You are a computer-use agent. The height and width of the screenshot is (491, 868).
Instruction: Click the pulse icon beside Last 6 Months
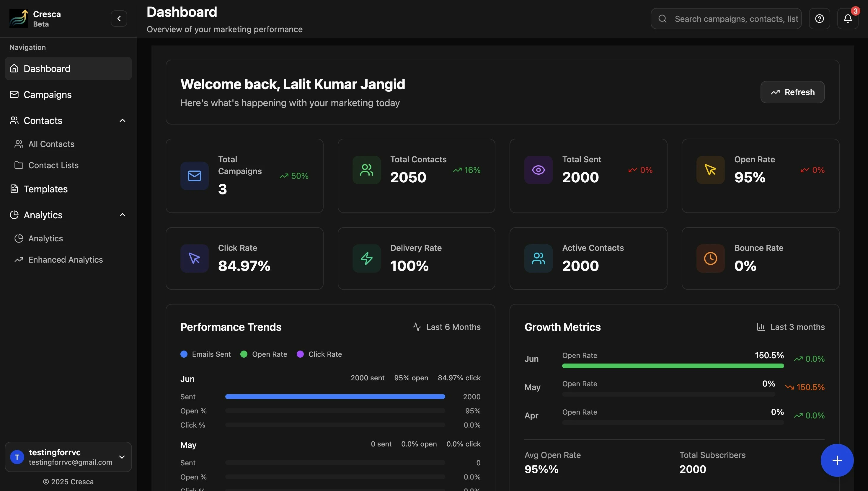click(x=417, y=327)
